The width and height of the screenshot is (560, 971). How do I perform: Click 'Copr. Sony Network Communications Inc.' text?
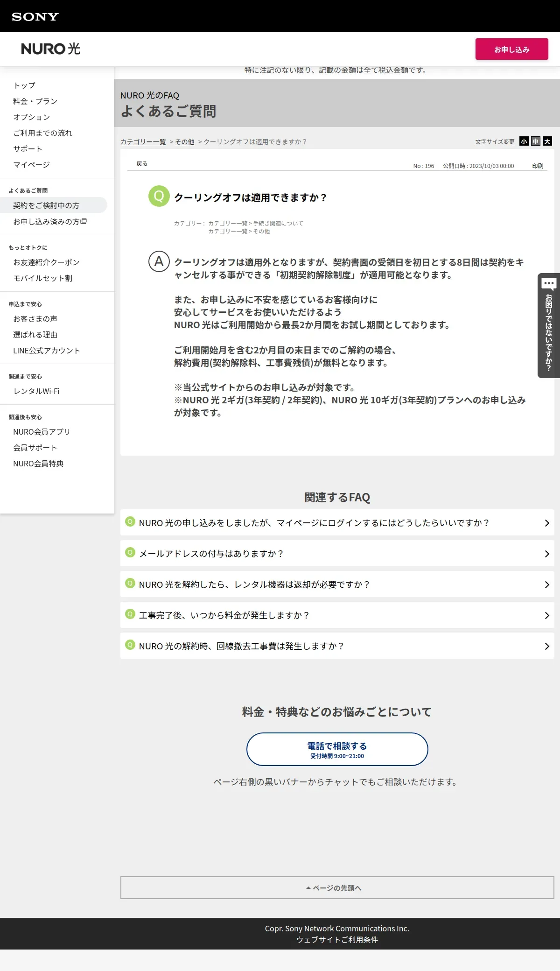pyautogui.click(x=337, y=929)
